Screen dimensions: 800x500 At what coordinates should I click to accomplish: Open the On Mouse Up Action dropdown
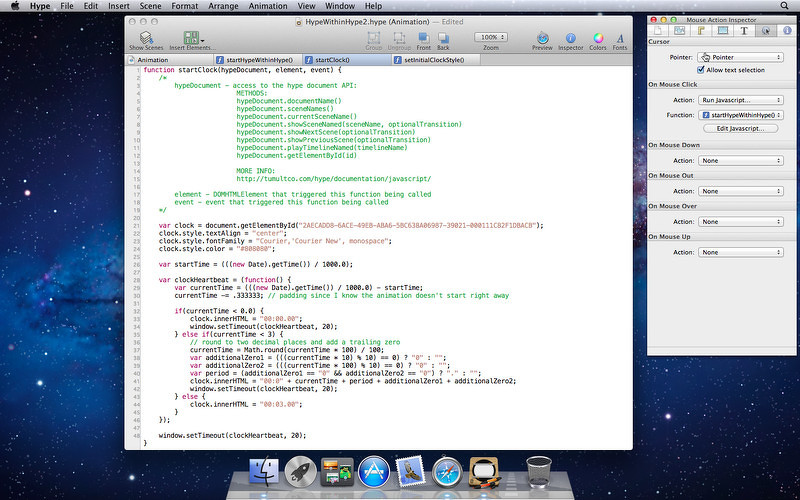tap(740, 252)
